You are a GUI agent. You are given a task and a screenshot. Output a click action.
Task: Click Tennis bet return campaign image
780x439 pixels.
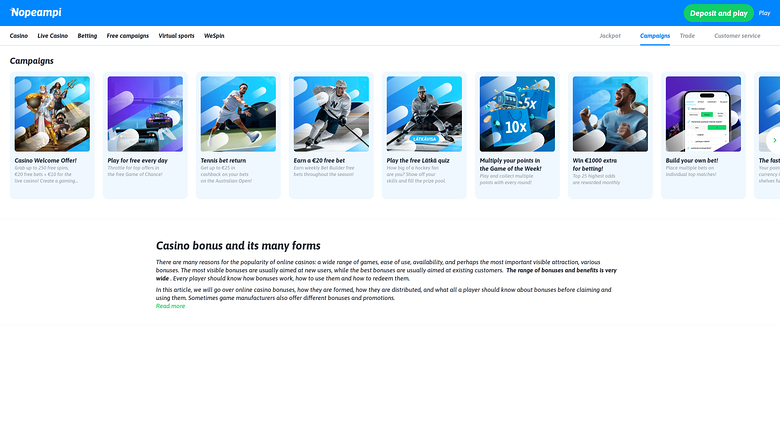click(238, 114)
